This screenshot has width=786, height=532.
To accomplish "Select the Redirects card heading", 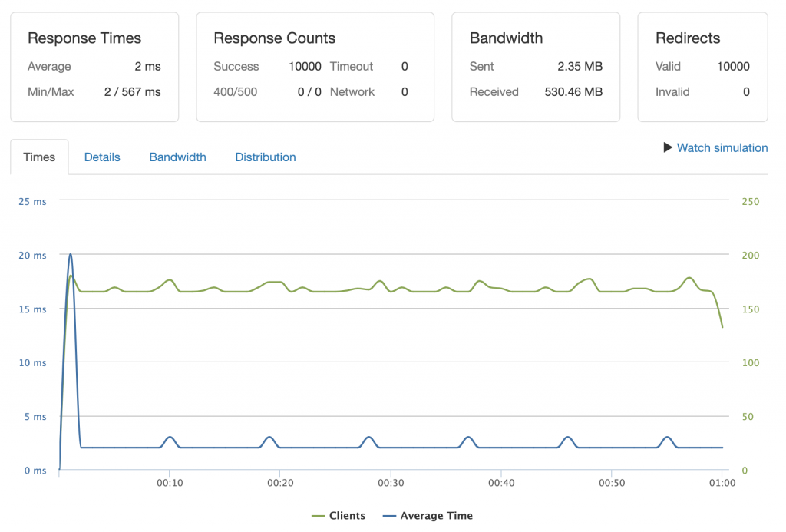I will 688,38.
